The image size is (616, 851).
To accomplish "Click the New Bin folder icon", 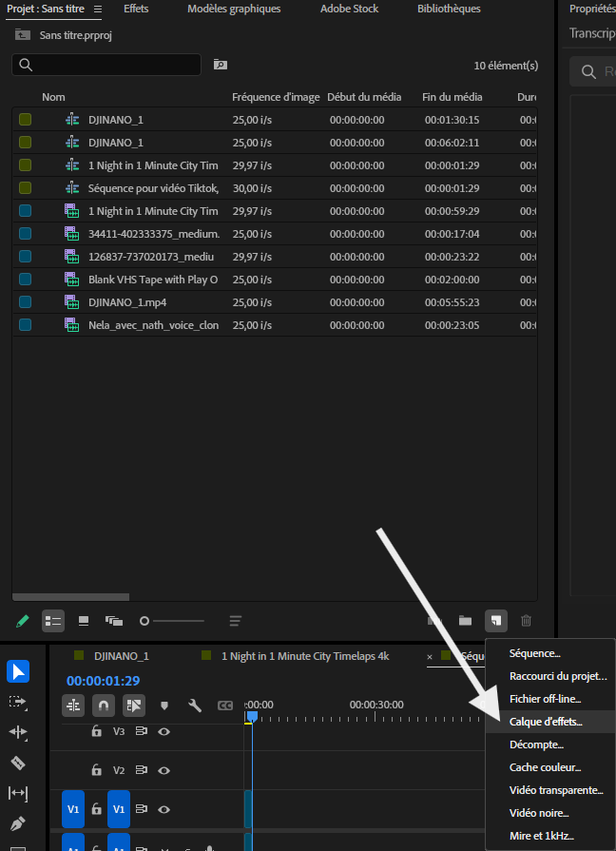I will pyautogui.click(x=465, y=620).
